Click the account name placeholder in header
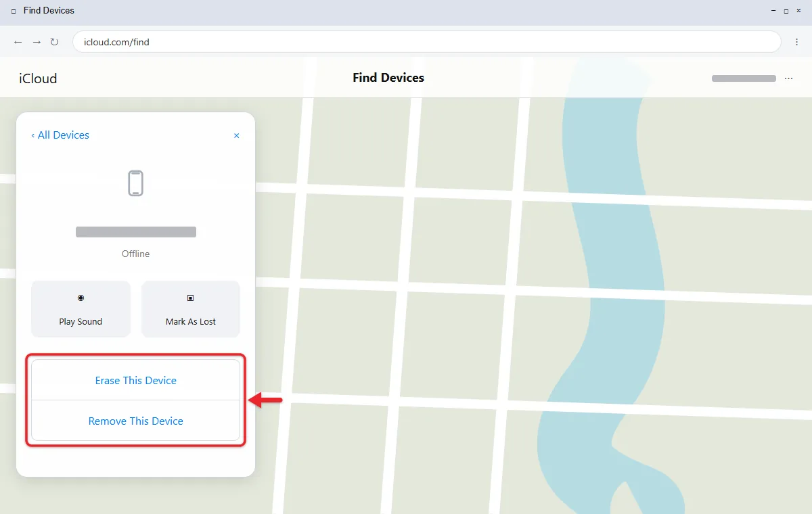 point(744,78)
